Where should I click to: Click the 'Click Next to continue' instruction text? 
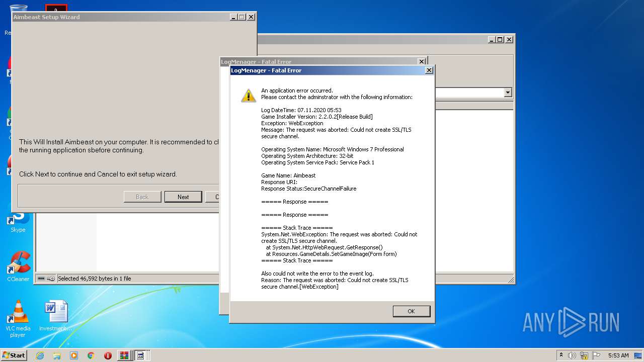coord(98,174)
